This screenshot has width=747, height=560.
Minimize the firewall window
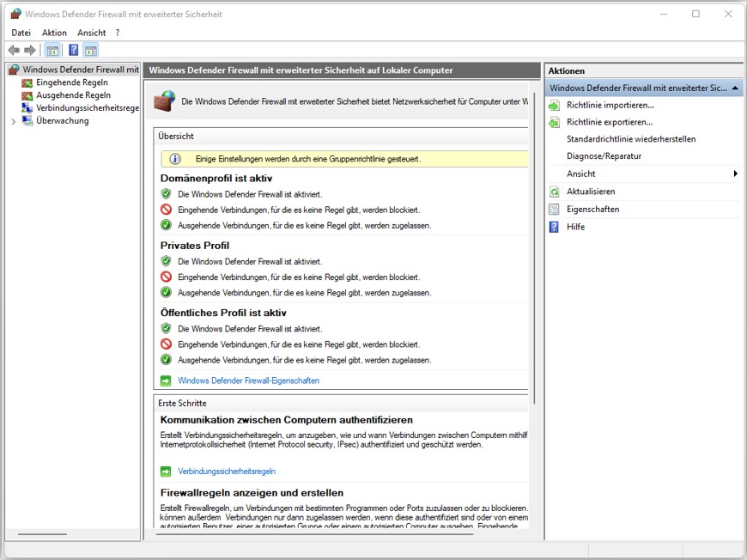pyautogui.click(x=664, y=14)
